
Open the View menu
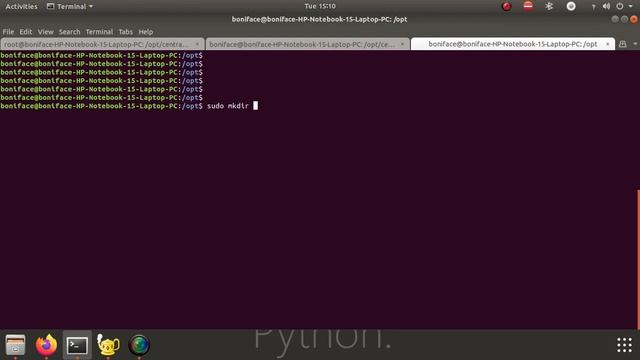[45, 31]
